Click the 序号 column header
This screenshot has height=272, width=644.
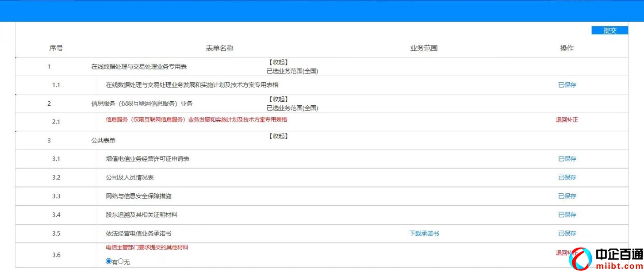pyautogui.click(x=56, y=48)
